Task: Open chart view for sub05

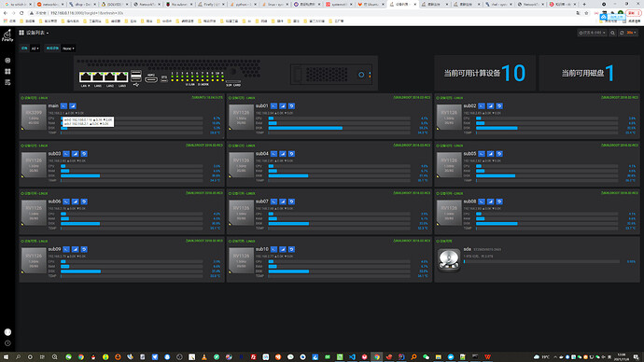Action: point(490,154)
